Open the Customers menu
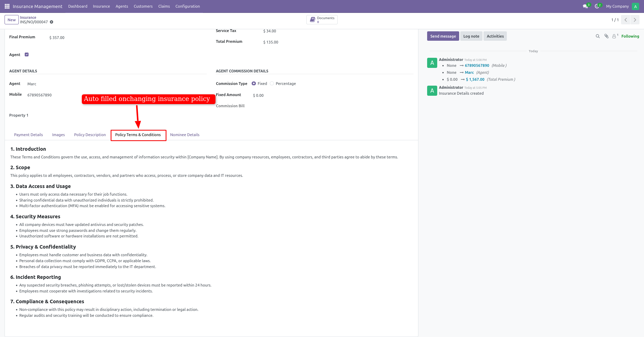This screenshot has height=337, width=644. pyautogui.click(x=143, y=6)
